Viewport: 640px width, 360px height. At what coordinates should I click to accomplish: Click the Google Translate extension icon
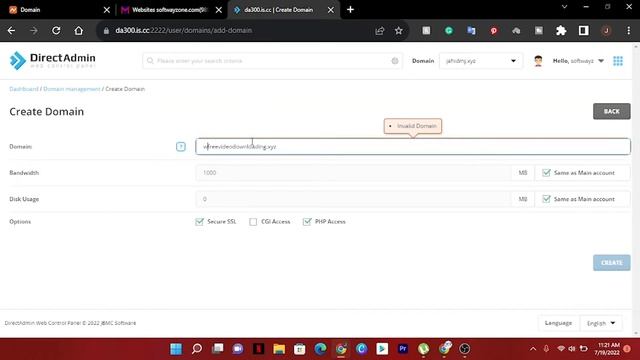coord(471,31)
